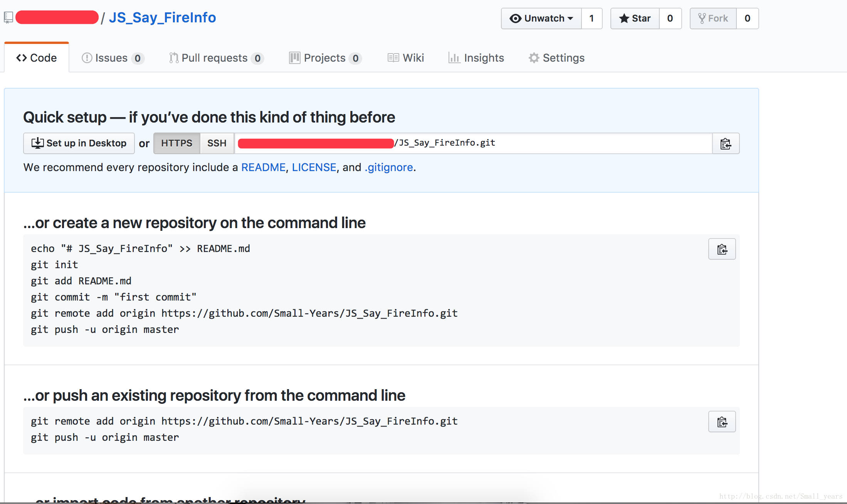
Task: Click the 'git add README.md' line
Action: coord(81,281)
